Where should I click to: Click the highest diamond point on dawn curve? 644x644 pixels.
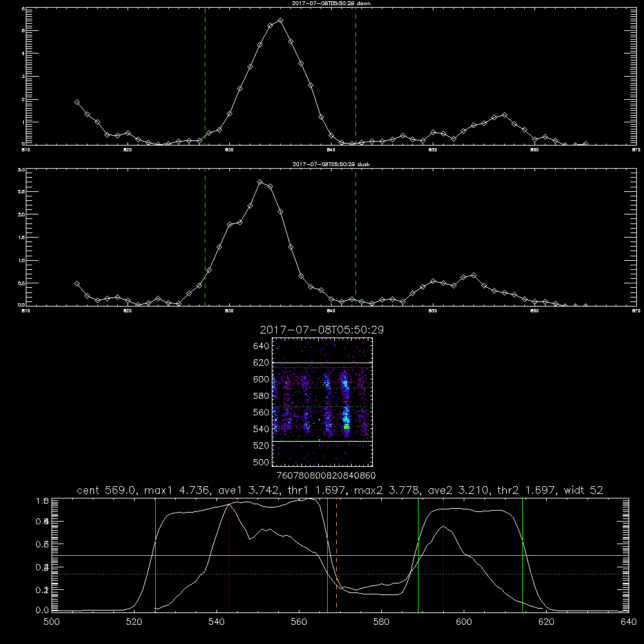[281, 20]
